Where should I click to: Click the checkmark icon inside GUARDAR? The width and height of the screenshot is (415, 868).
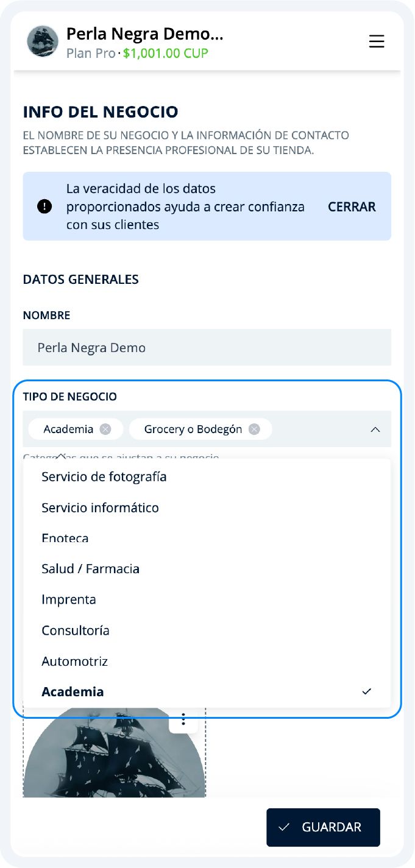click(283, 827)
